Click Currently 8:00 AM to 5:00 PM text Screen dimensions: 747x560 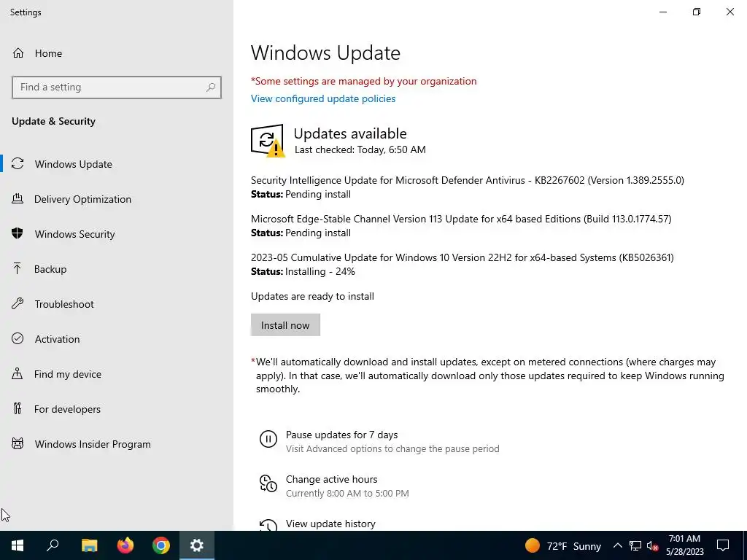click(x=347, y=494)
